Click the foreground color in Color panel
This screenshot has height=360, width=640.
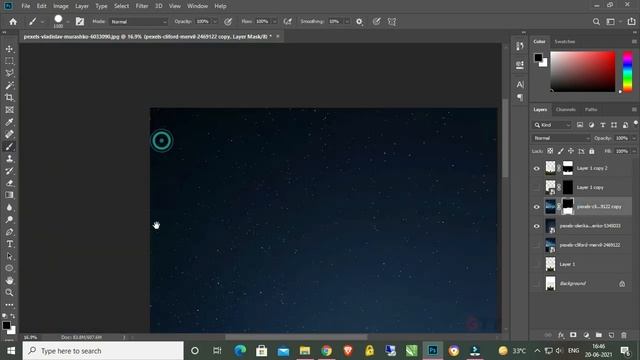538,58
